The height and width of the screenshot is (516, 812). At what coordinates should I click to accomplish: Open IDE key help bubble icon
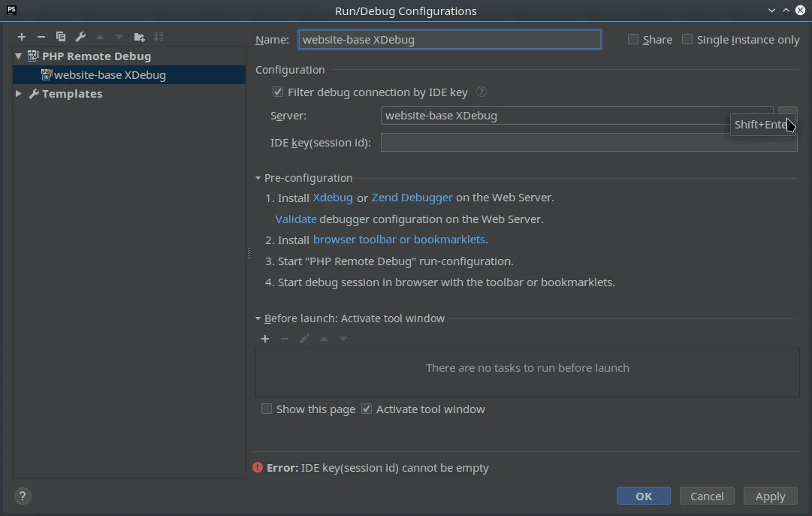tap(481, 92)
